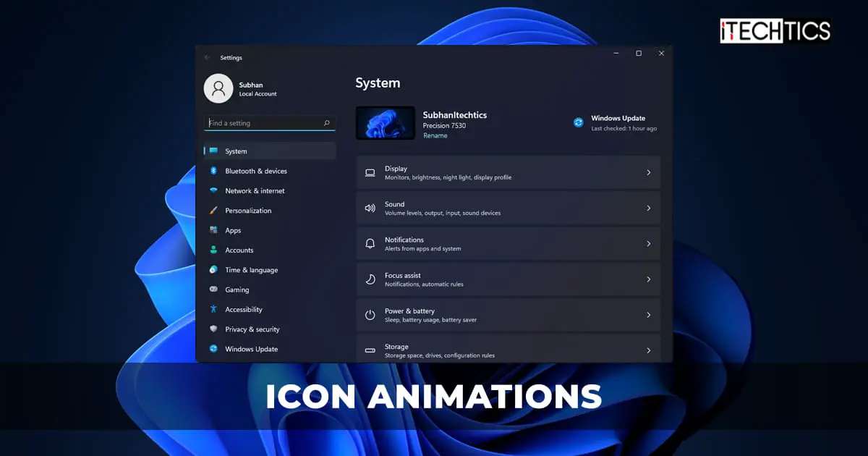Open the Display settings card
This screenshot has height=456, width=868.
(x=508, y=173)
